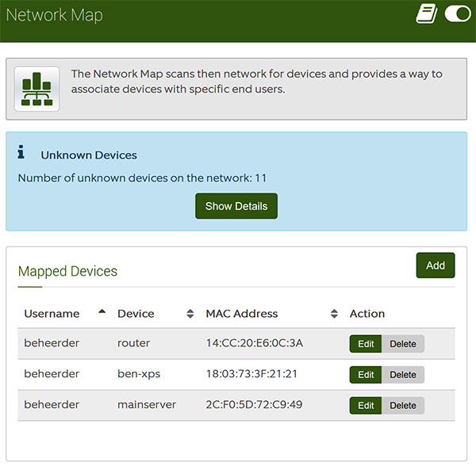Delete the router device entry
476x466 pixels.
pos(403,344)
